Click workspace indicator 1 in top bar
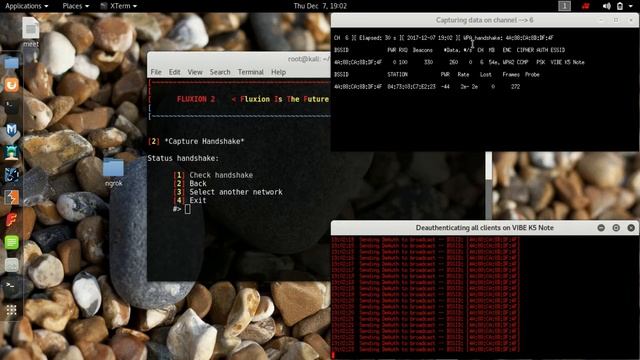 [x=564, y=6]
